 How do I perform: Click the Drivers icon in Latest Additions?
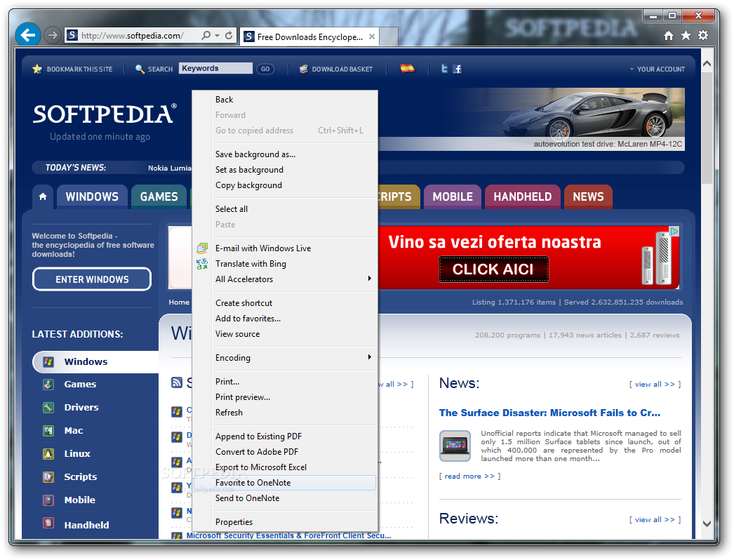48,407
